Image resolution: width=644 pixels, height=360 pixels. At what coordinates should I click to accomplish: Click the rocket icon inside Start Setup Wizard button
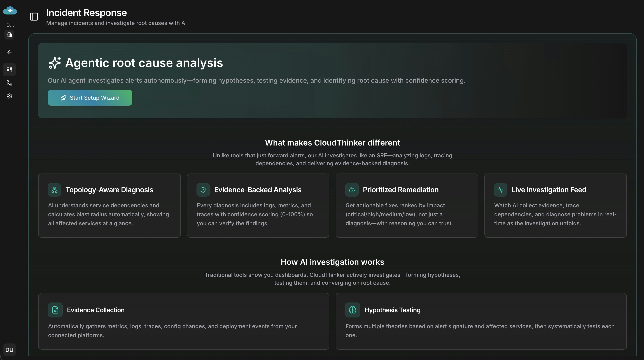click(x=64, y=98)
